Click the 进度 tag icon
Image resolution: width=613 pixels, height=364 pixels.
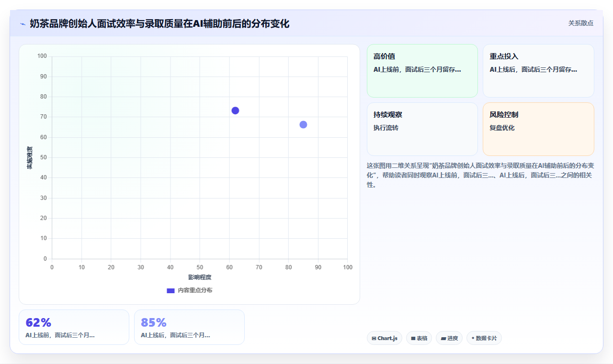(443, 339)
